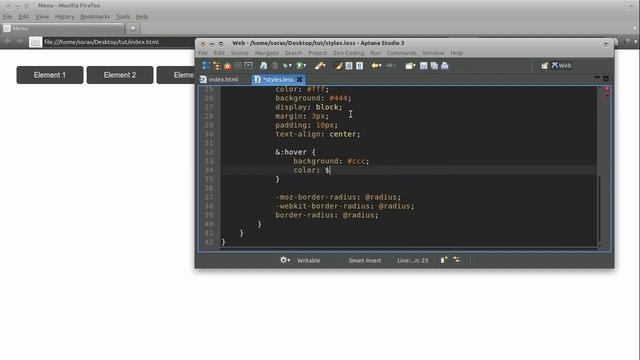
Task: Click the Firefox-like orange globe toolbar icon
Action: [x=227, y=66]
